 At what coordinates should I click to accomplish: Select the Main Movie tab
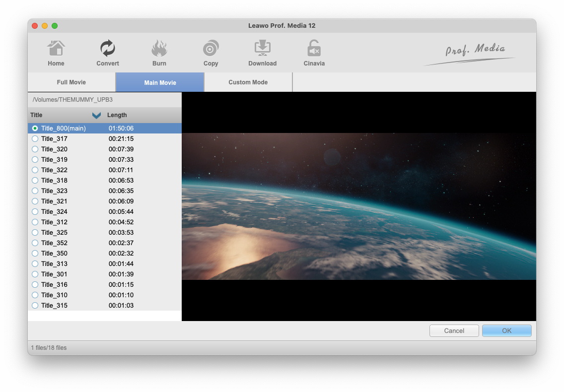click(160, 82)
